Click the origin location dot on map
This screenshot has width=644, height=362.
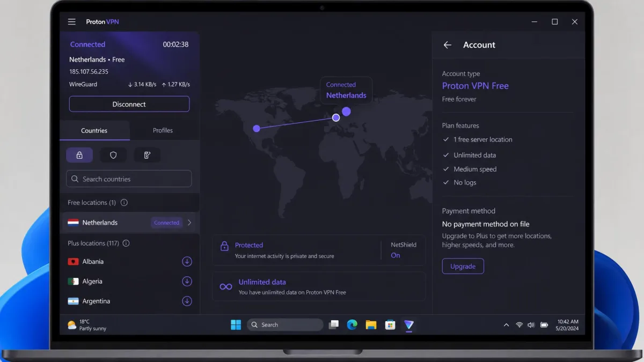coord(257,128)
